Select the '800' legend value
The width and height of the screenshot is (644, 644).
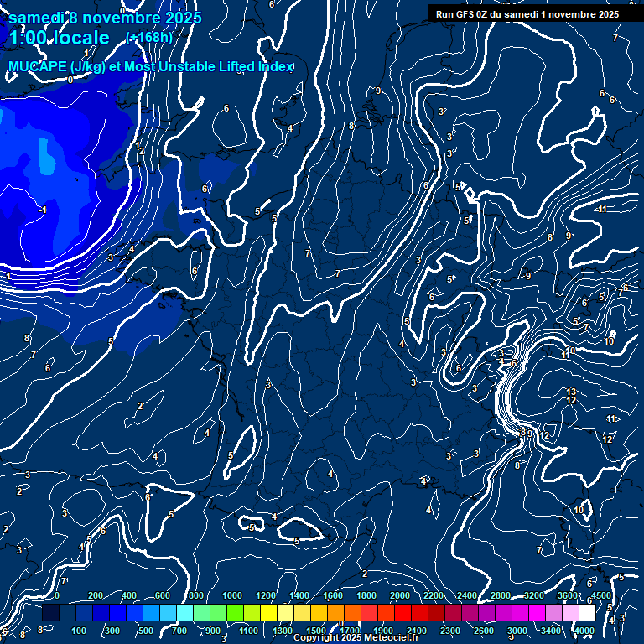pyautogui.click(x=196, y=595)
